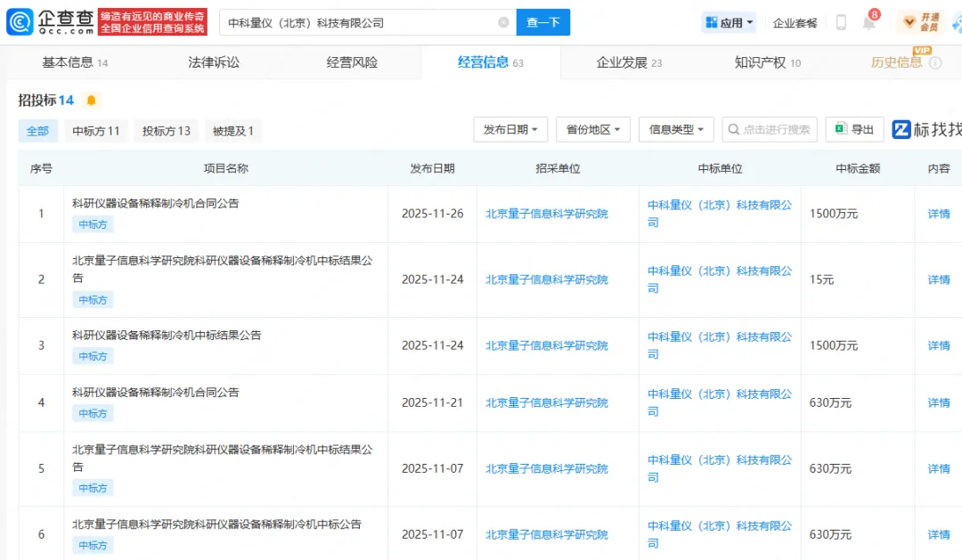Export list with 导出 Excel button

[854, 130]
